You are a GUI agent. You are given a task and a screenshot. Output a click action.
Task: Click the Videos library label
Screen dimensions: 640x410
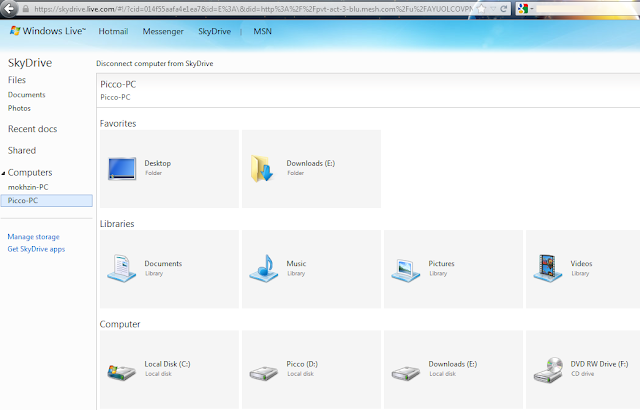[x=581, y=264]
